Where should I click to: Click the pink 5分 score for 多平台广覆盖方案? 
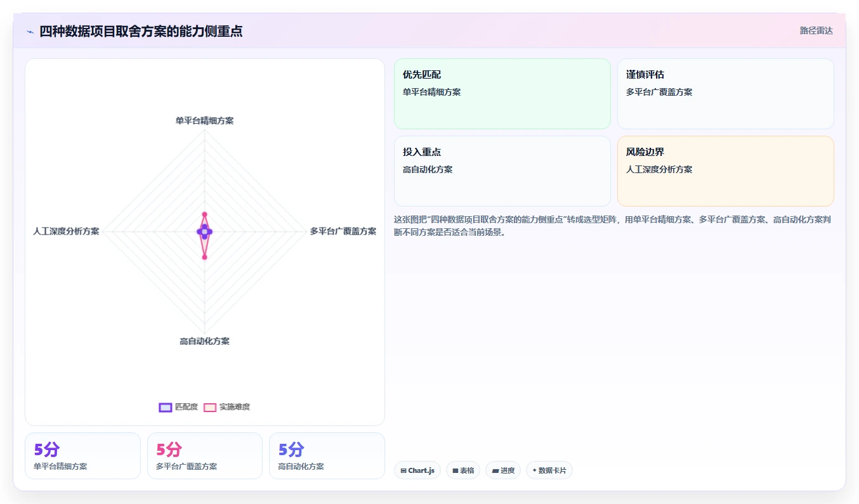[169, 449]
